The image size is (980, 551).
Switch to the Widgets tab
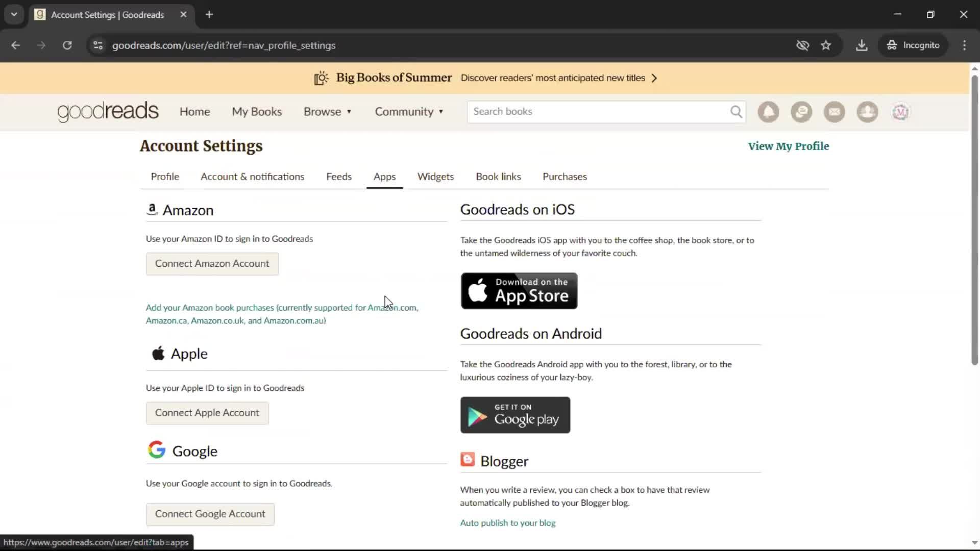tap(435, 177)
